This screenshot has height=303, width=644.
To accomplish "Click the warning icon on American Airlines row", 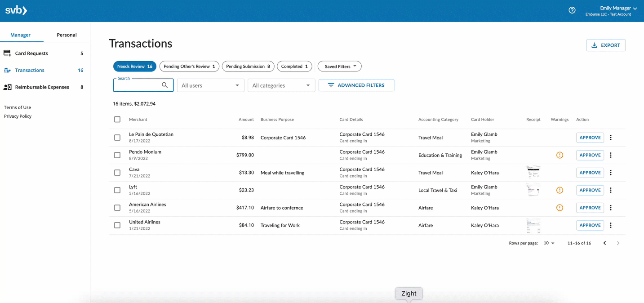I will pos(560,208).
